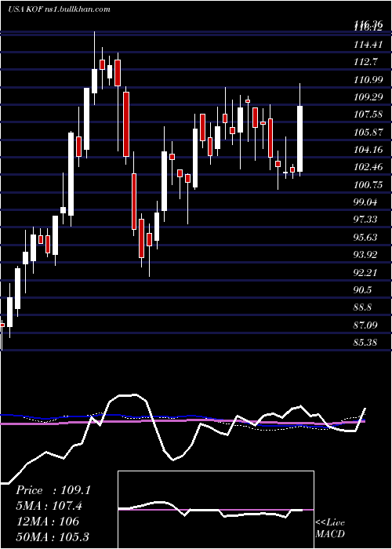Click the 93.92 price axis label

coord(365,255)
